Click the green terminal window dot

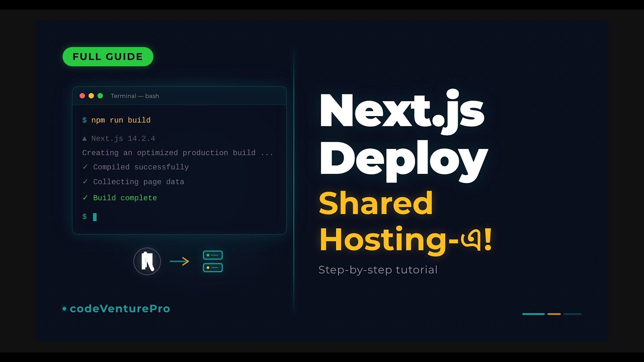click(100, 96)
